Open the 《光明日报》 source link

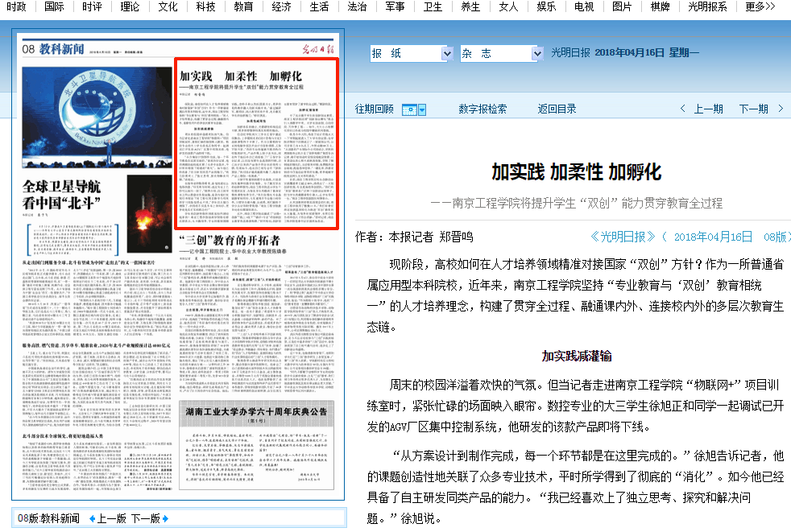[x=623, y=236]
